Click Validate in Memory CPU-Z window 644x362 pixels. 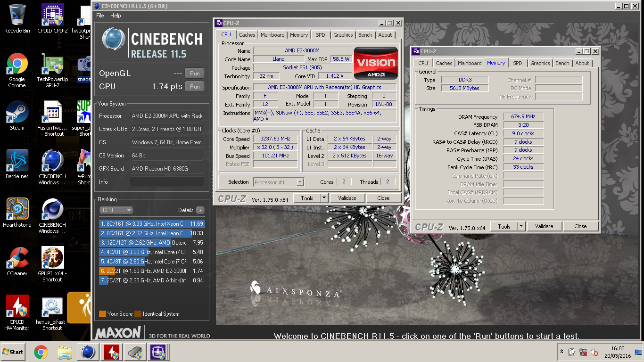(x=544, y=226)
